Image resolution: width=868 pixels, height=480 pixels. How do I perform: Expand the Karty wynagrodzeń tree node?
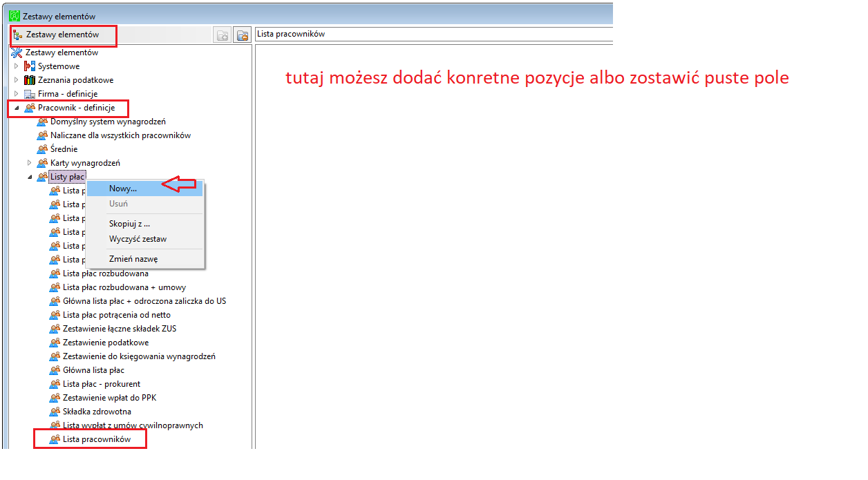tap(29, 163)
